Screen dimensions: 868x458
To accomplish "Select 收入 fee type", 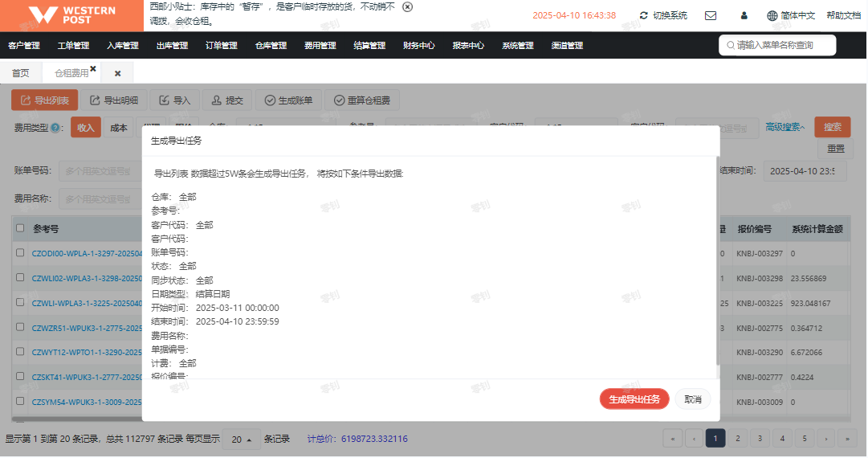I will pos(86,128).
